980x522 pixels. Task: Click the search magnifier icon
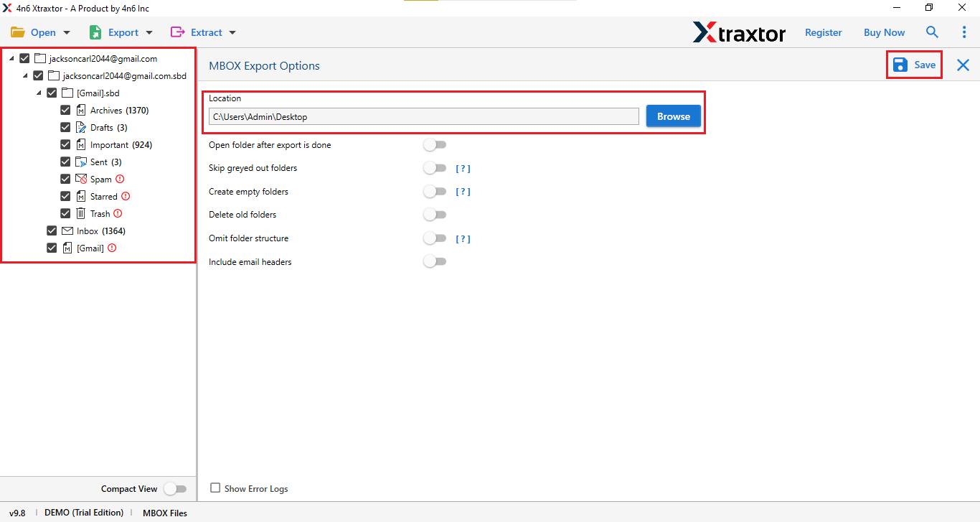coord(932,32)
